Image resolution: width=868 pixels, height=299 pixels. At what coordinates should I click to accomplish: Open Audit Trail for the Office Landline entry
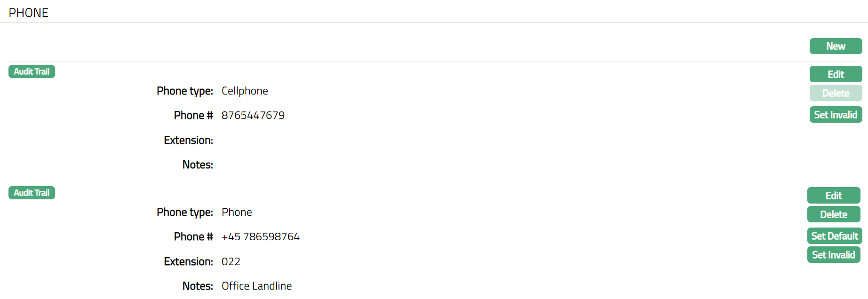(32, 193)
